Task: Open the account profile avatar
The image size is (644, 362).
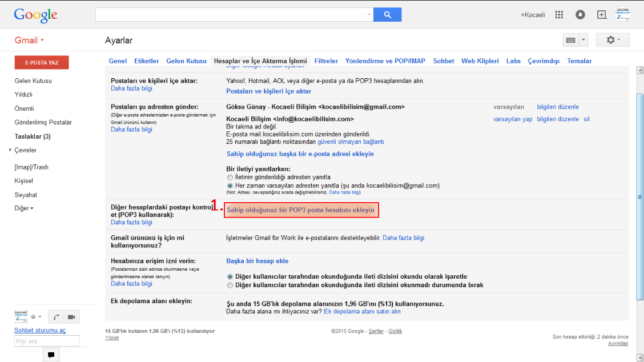Action: click(623, 14)
